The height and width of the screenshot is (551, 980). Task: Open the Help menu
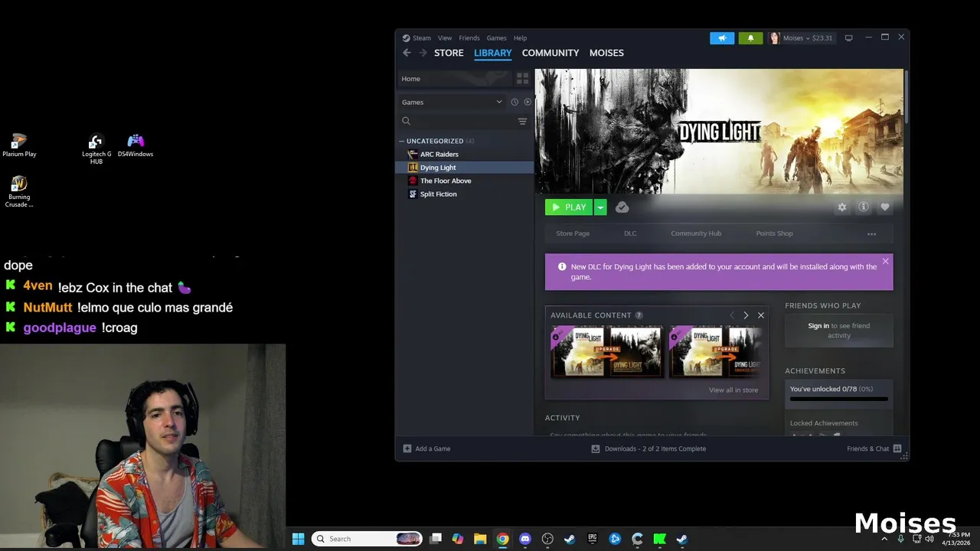tap(520, 37)
